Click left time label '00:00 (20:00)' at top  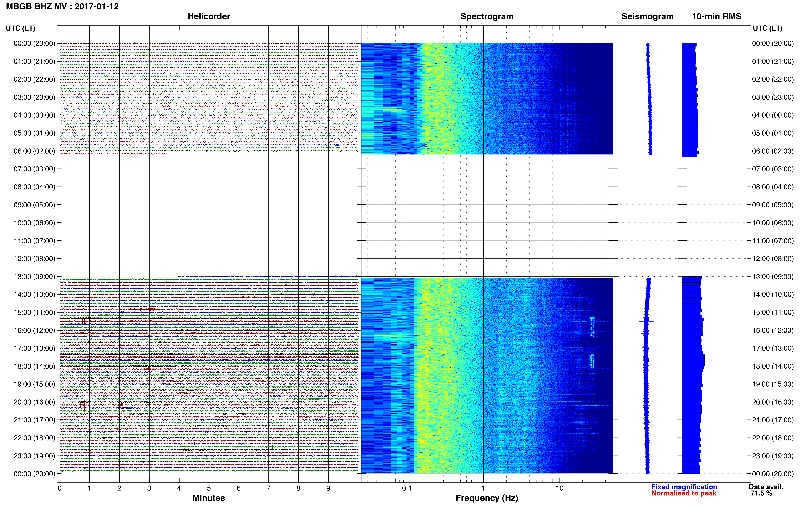(x=34, y=43)
